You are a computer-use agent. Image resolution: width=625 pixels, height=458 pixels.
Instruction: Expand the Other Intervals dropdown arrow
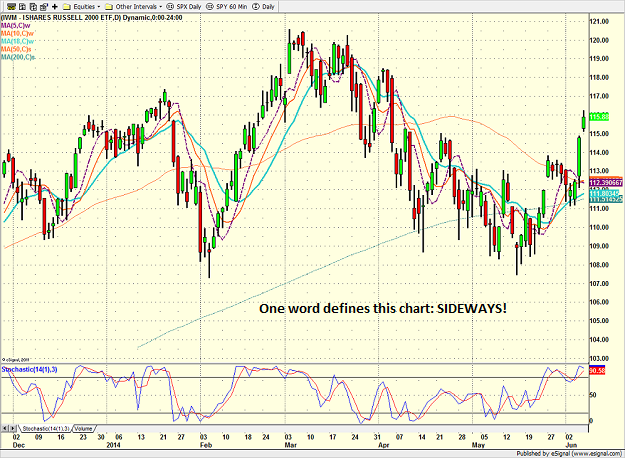pyautogui.click(x=160, y=7)
